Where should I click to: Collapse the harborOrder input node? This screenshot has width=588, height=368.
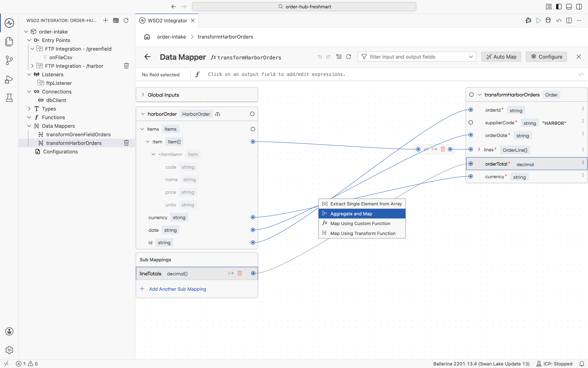(143, 114)
